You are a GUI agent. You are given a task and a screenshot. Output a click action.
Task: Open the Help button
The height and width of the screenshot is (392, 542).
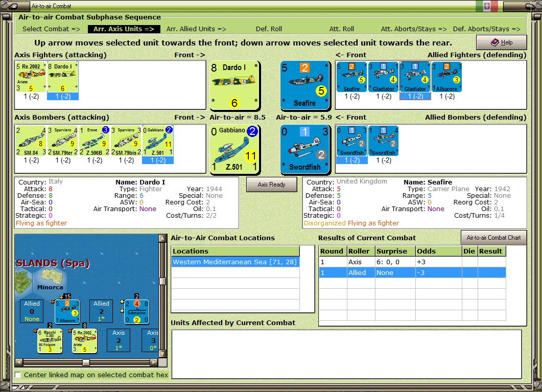click(502, 42)
